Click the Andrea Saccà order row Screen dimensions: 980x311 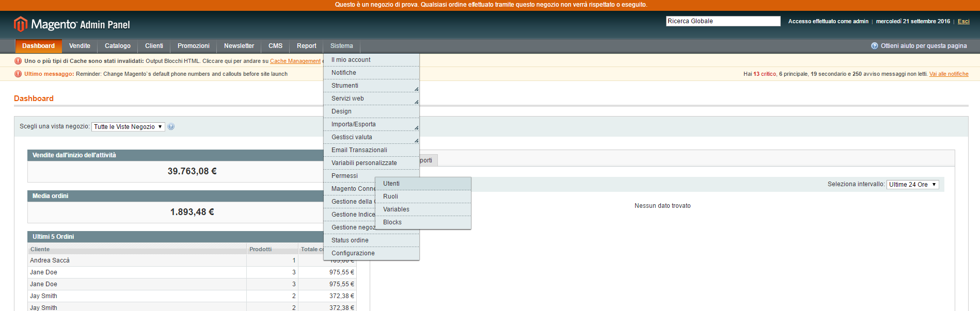192,260
